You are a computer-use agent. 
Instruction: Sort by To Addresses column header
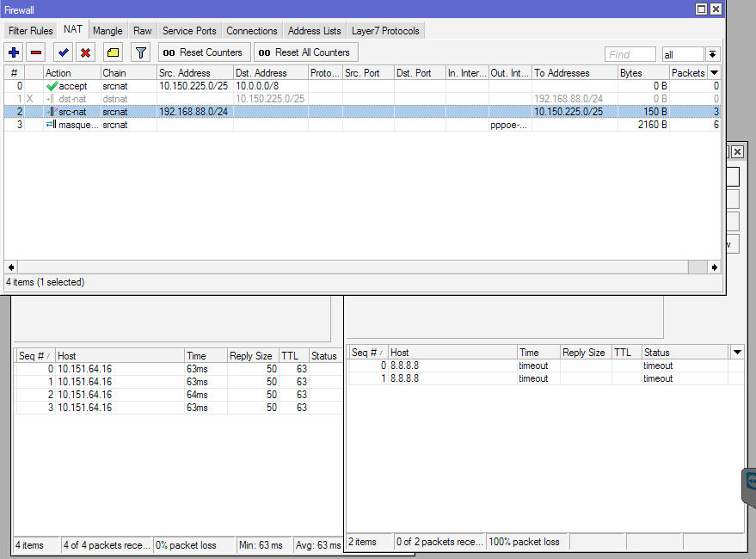point(575,73)
